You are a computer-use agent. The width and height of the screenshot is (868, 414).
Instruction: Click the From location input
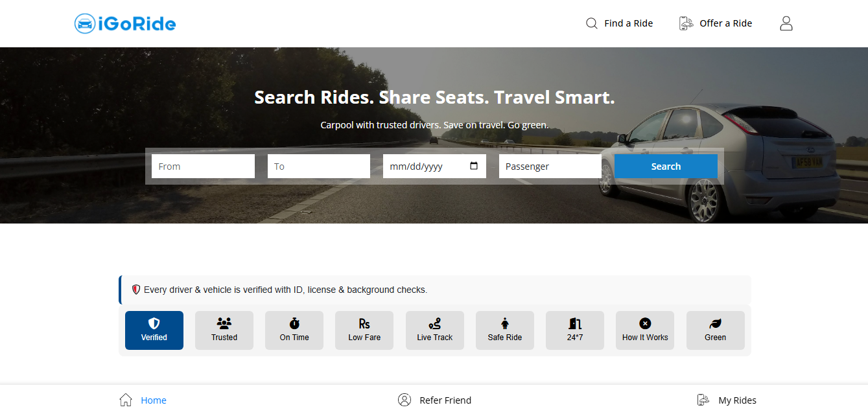203,167
